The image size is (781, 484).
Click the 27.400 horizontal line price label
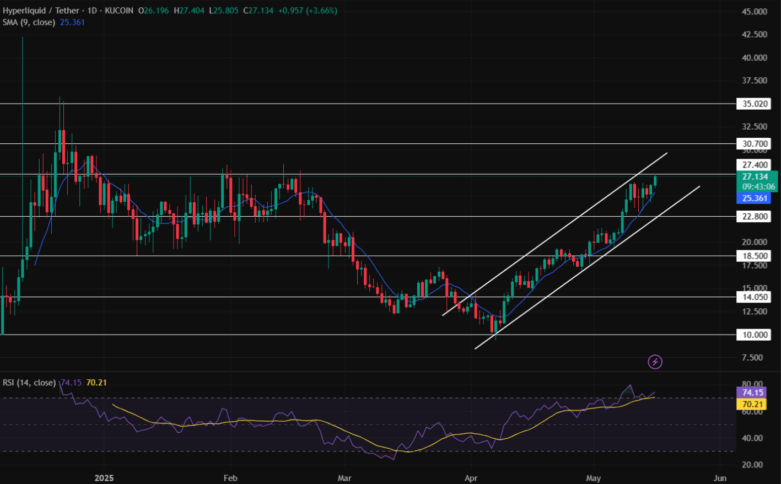754,165
